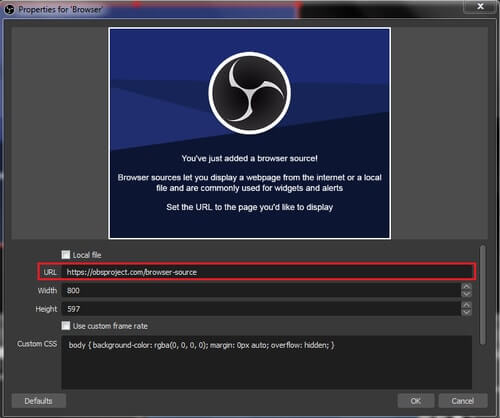The height and width of the screenshot is (418, 500).
Task: Click the URL label
Action: tap(50, 272)
